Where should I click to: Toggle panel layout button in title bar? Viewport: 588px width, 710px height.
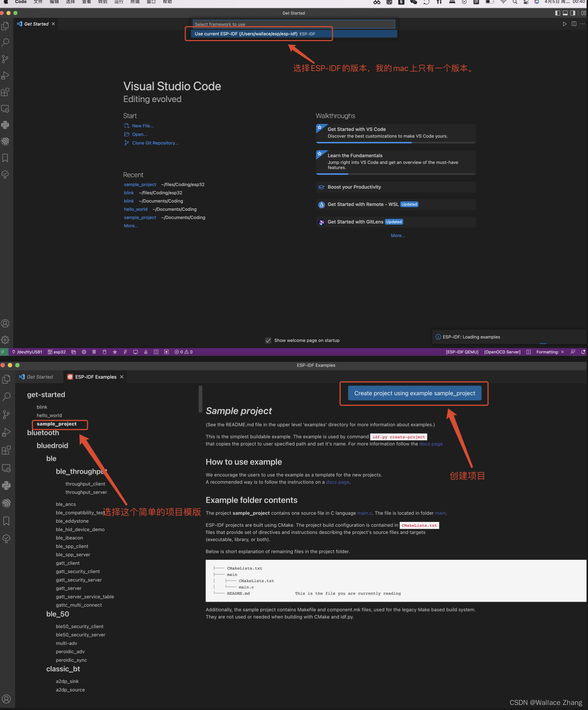pos(565,13)
